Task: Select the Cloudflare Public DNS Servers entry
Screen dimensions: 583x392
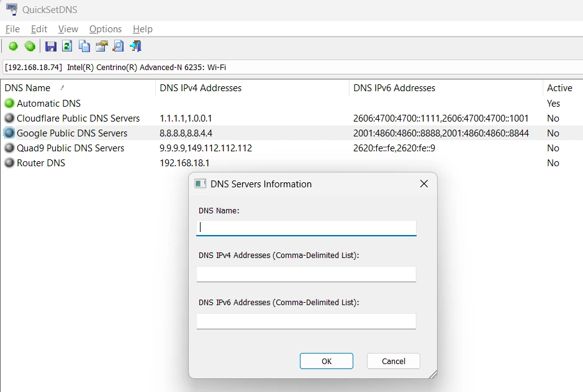Action: (x=78, y=118)
